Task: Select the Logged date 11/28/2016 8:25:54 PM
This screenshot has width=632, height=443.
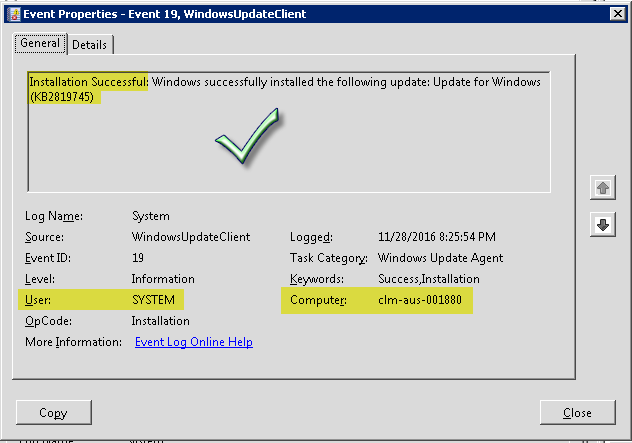Action: pos(437,237)
